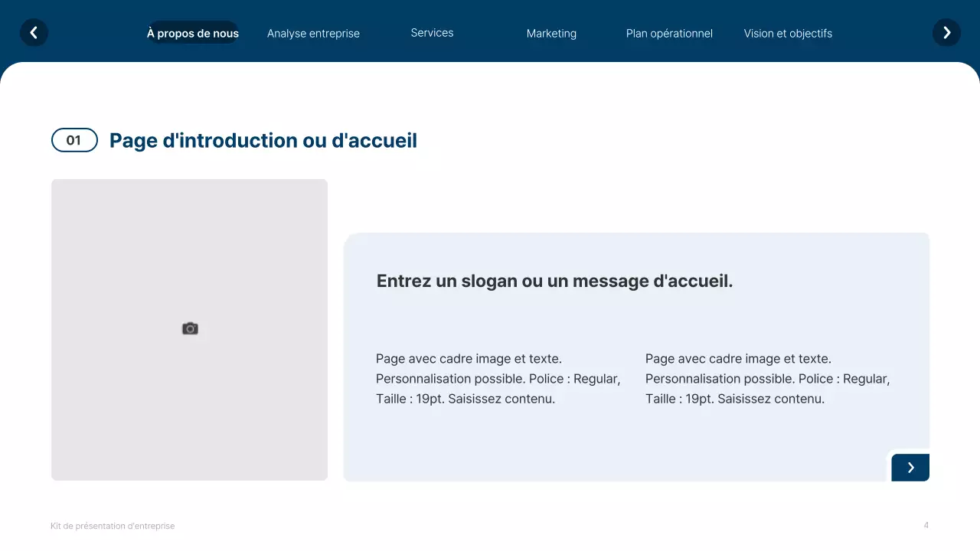Viewport: 980px width, 551px height.
Task: Click the chevron inside the dark circle top right
Action: tap(946, 33)
